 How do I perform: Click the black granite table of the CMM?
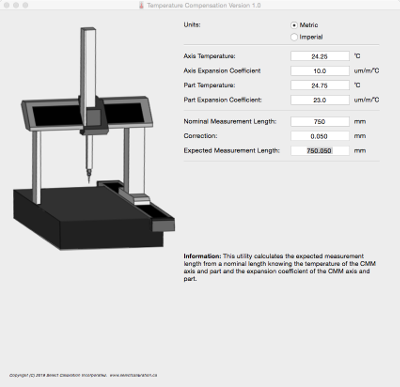(83, 218)
